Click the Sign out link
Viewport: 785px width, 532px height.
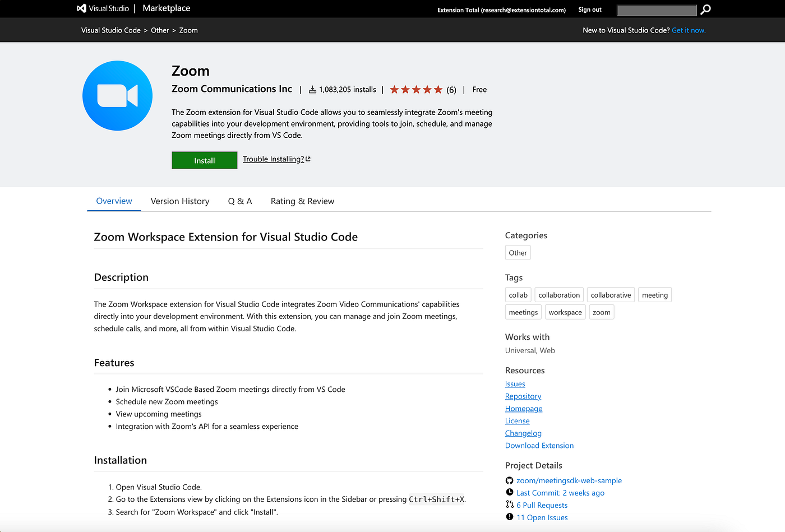(x=590, y=10)
